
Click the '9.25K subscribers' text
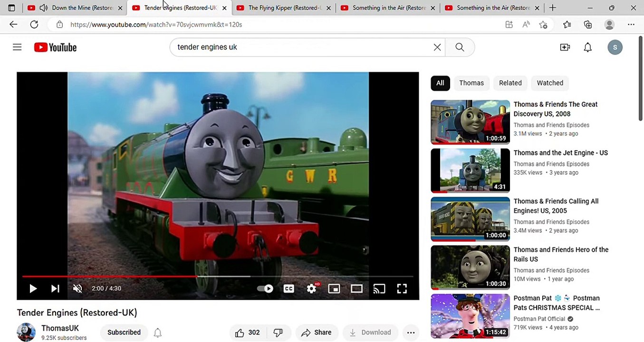(64, 338)
